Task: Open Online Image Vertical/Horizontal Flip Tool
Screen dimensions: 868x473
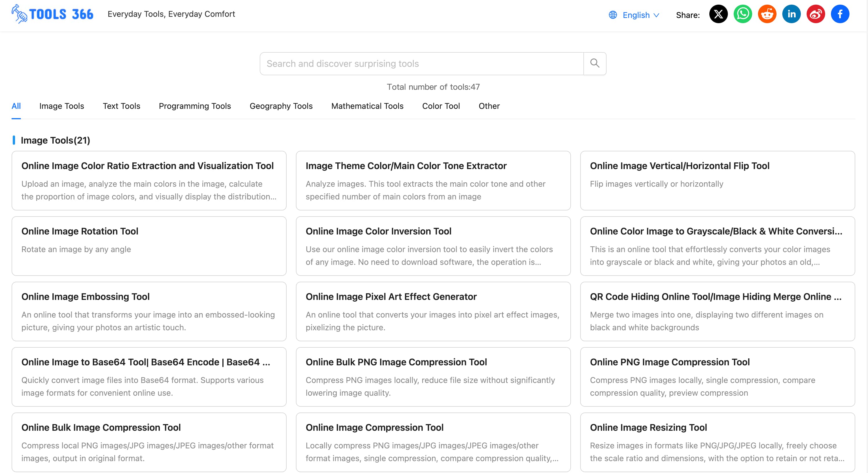Action: point(717,181)
